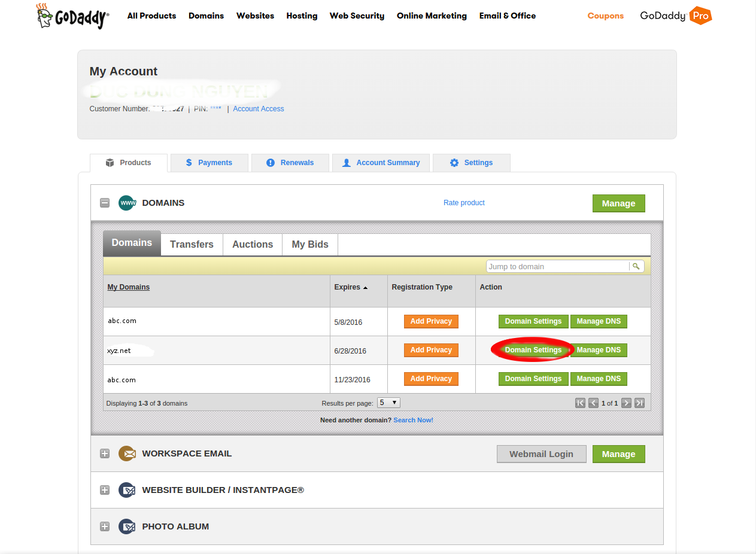Switch to the My Bids tab
This screenshot has width=756, height=554.
click(x=310, y=245)
